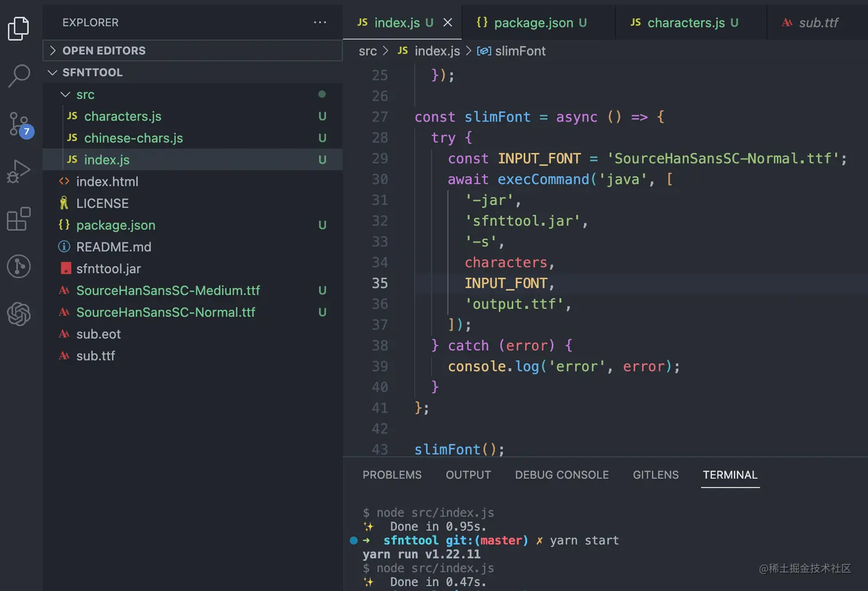Image resolution: width=868 pixels, height=591 pixels.
Task: Click the JS icon of chinese-chars.js file
Action: [x=72, y=138]
